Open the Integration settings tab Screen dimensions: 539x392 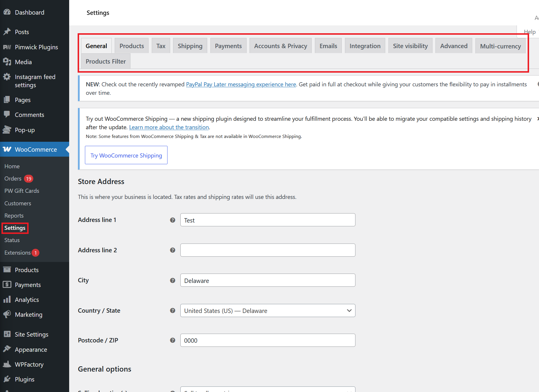point(365,46)
